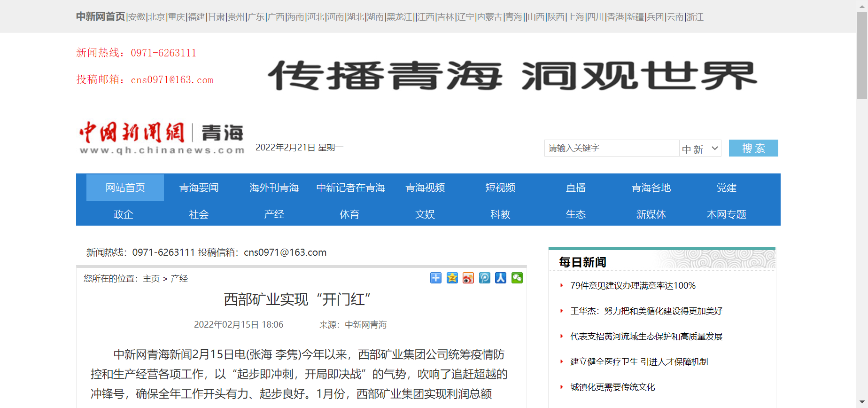The image size is (868, 408).
Task: Open the 短视频 menu item
Action: coord(500,188)
